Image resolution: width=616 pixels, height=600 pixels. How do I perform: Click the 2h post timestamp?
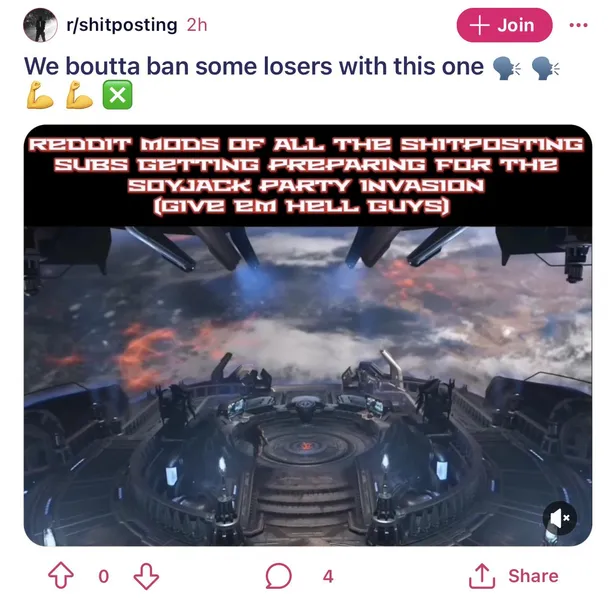click(197, 25)
